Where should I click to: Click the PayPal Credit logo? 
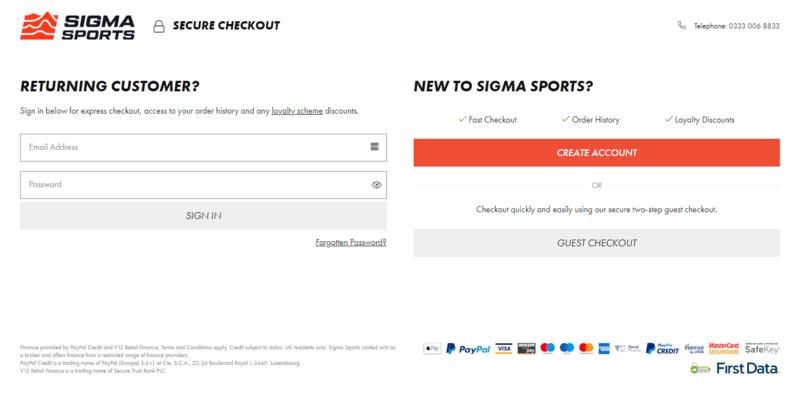coord(662,348)
